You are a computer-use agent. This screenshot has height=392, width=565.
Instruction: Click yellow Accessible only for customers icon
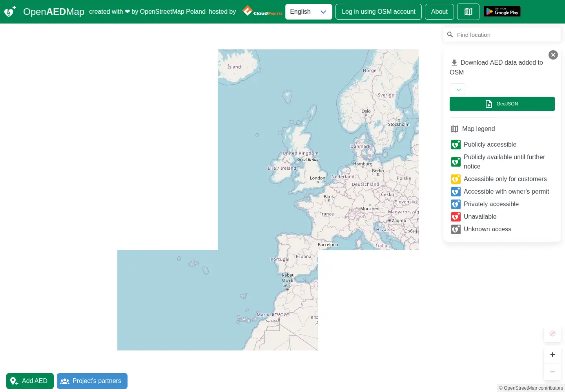456,179
